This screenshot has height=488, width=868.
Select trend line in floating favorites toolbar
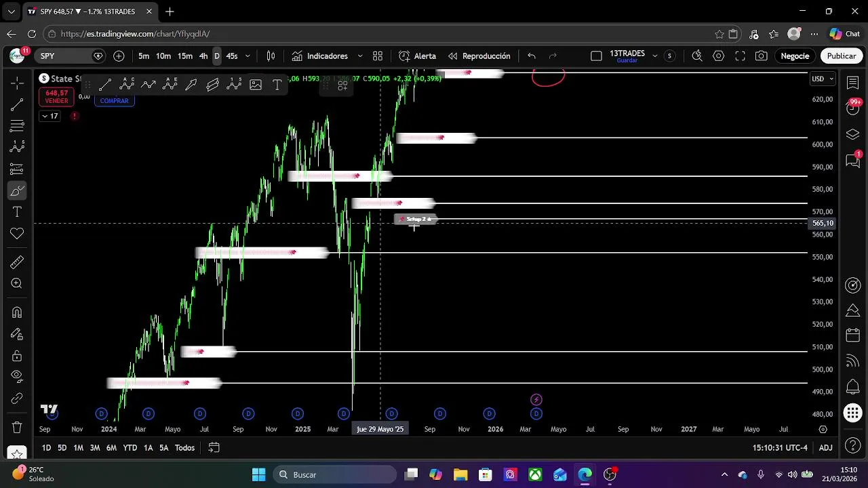coord(105,85)
